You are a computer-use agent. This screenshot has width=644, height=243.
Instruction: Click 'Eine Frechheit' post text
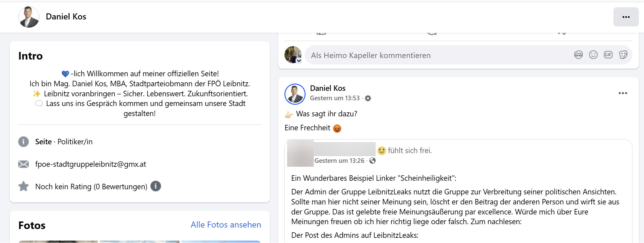click(307, 128)
